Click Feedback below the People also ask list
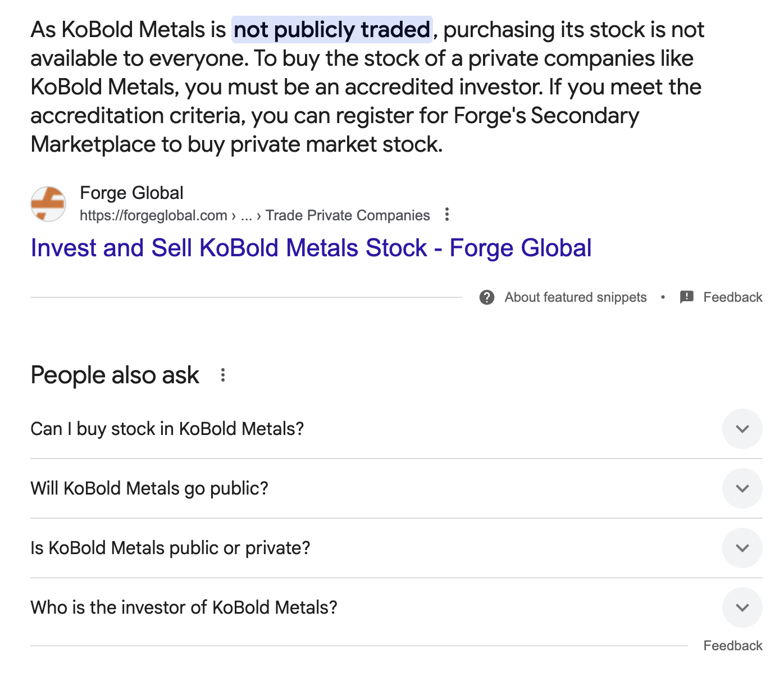 pos(733,646)
